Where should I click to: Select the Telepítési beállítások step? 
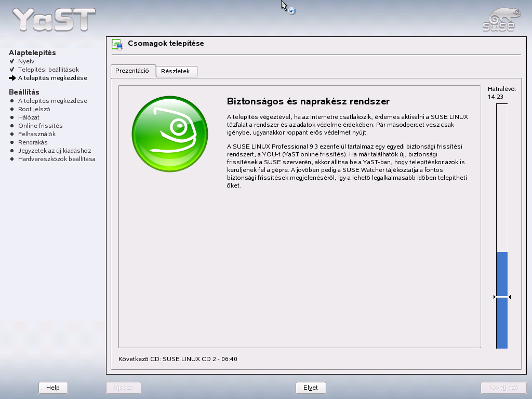point(48,70)
